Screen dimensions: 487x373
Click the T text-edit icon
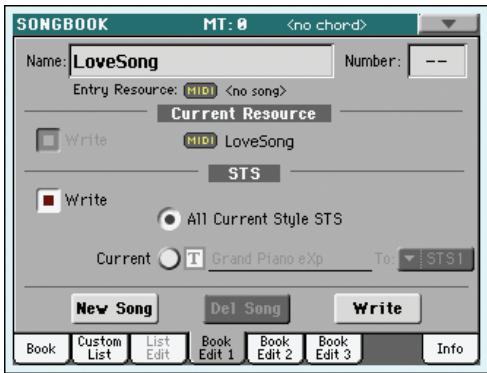click(x=194, y=258)
